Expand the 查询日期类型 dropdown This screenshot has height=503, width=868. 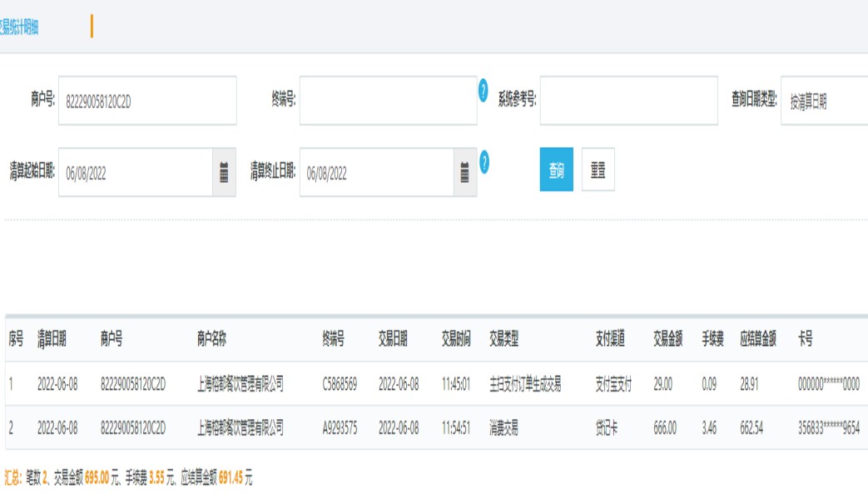point(824,101)
